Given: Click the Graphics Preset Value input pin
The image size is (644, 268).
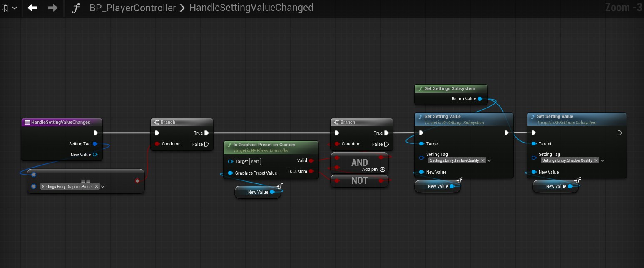Looking at the screenshot, I should (231, 173).
